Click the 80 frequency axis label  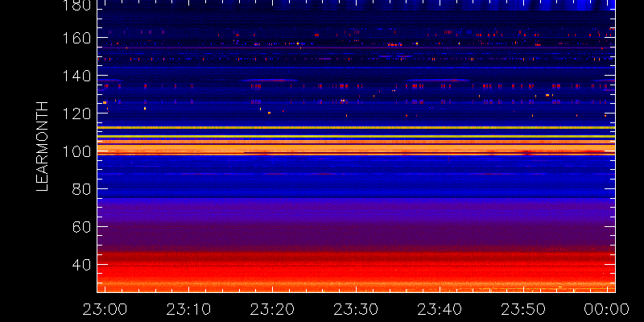pyautogui.click(x=81, y=189)
